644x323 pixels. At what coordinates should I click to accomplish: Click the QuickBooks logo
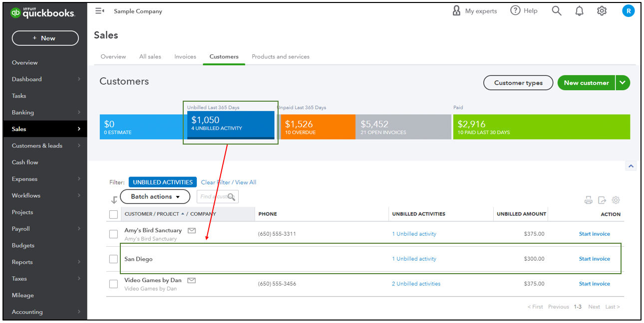pos(43,13)
